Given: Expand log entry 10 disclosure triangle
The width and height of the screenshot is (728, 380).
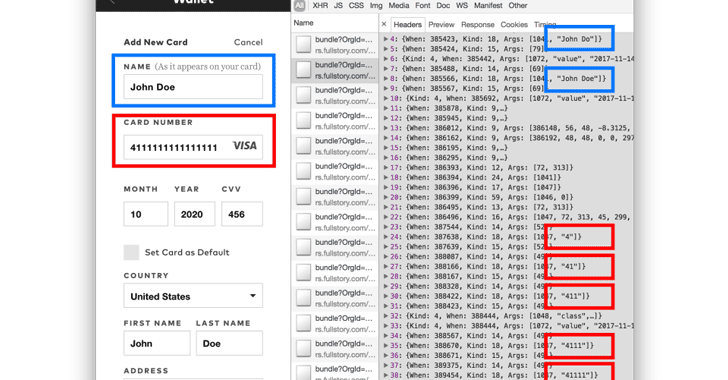Looking at the screenshot, I should click(385, 98).
